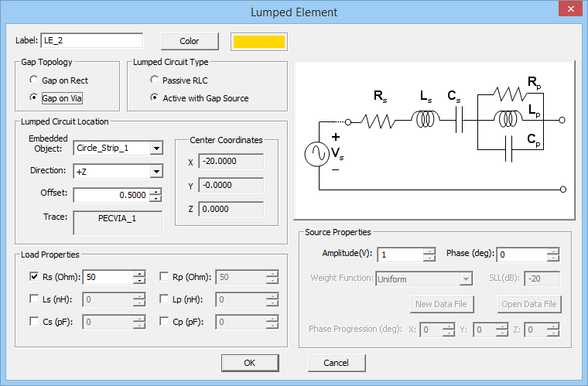The height and width of the screenshot is (386, 588).
Task: Click the yellow color swatch
Action: pyautogui.click(x=258, y=41)
